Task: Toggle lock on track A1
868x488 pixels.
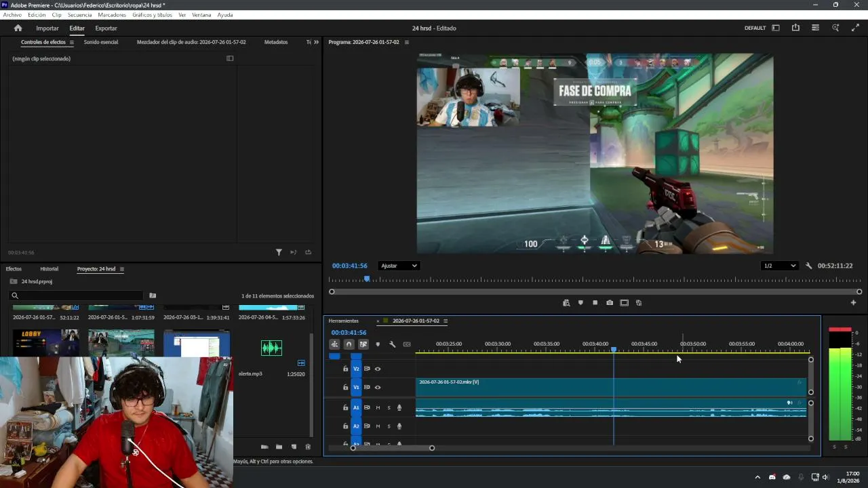Action: 345,407
